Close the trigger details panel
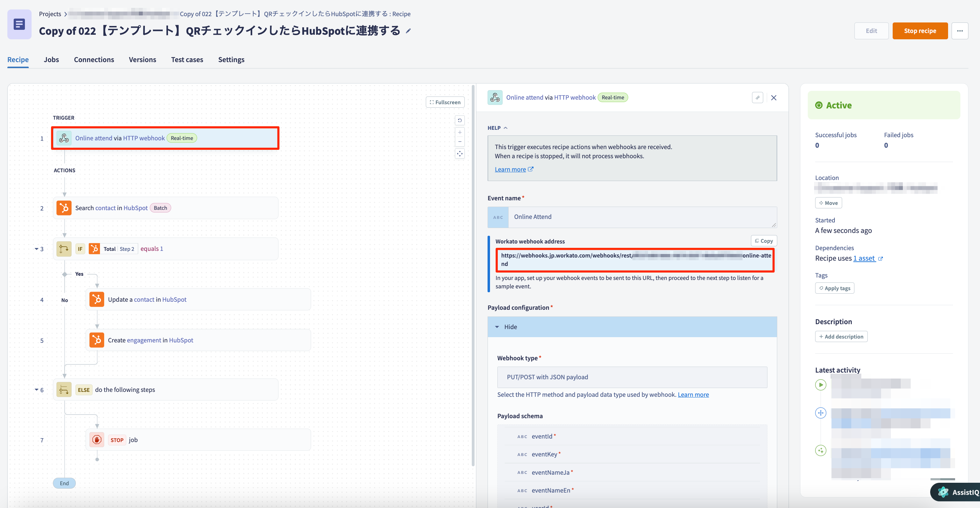The image size is (980, 508). pos(773,98)
